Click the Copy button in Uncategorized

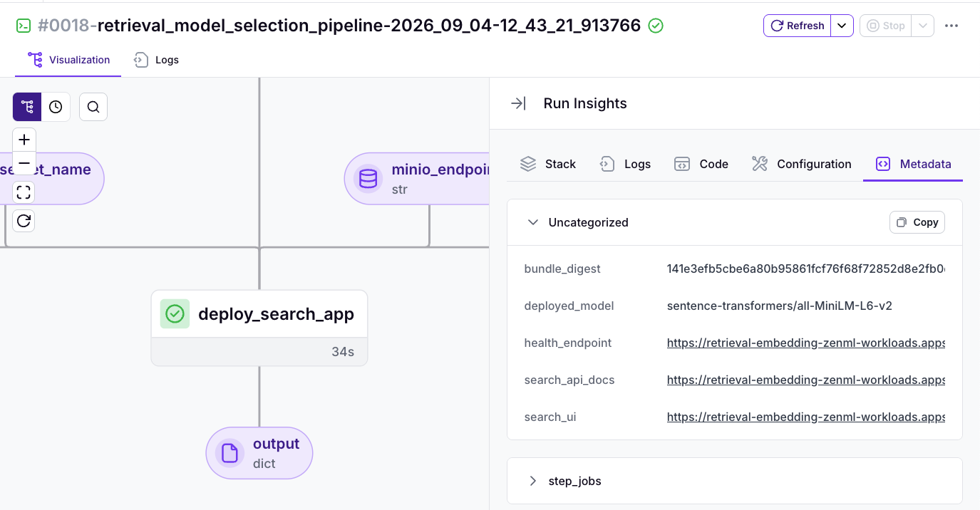917,222
